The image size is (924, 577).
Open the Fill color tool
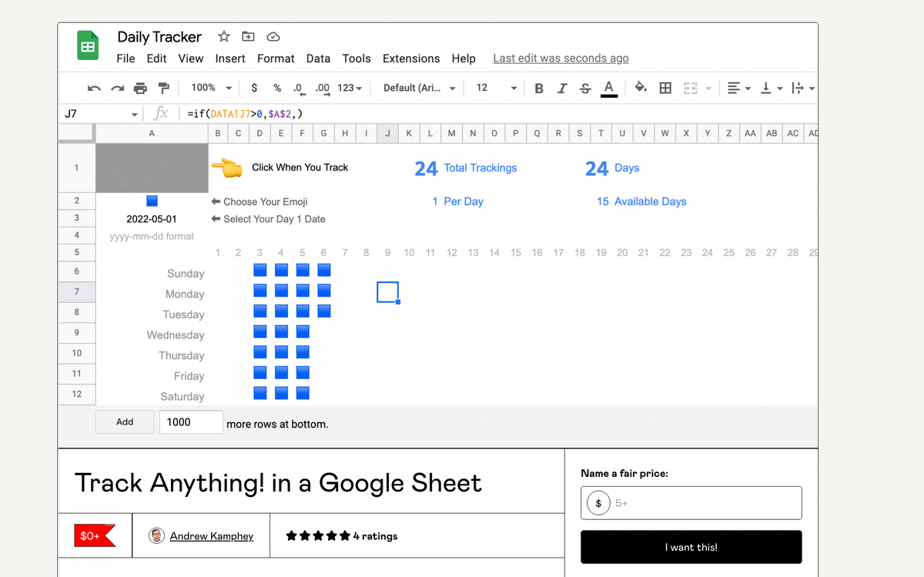coord(641,88)
